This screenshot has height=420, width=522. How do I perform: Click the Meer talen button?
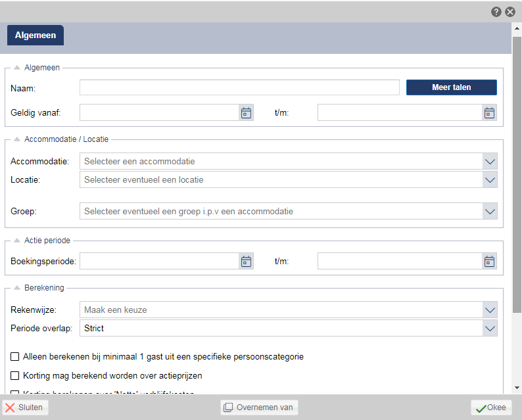(452, 87)
